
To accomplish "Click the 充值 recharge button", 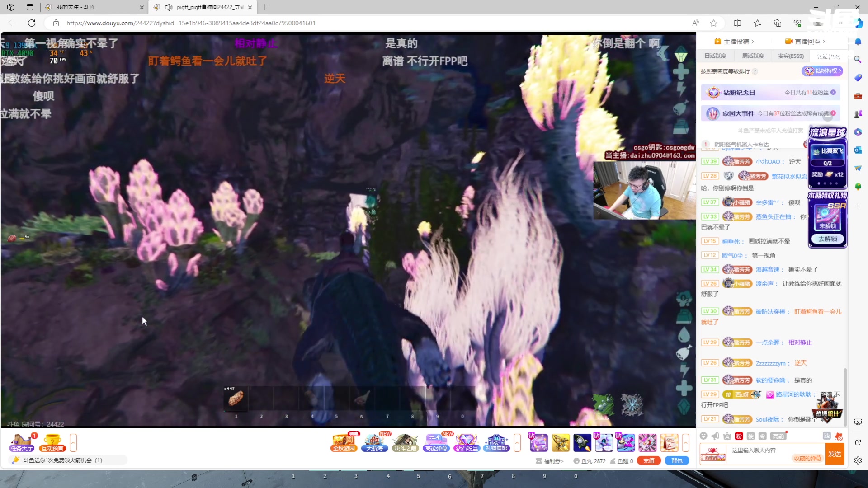I will (649, 461).
